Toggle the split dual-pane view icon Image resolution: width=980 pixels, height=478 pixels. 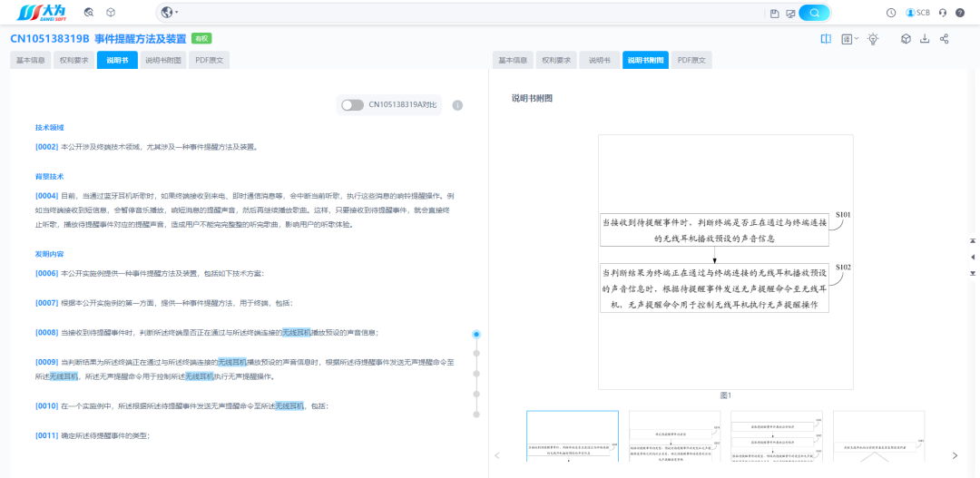[827, 39]
